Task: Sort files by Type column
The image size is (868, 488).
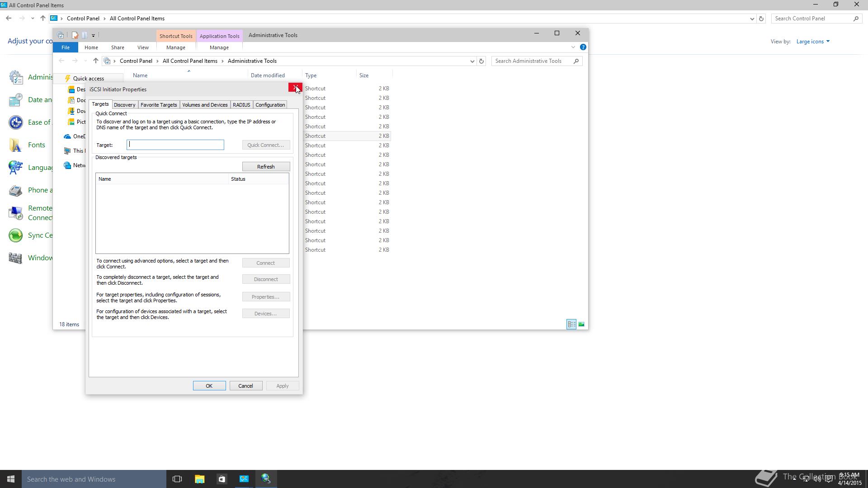Action: click(x=329, y=75)
